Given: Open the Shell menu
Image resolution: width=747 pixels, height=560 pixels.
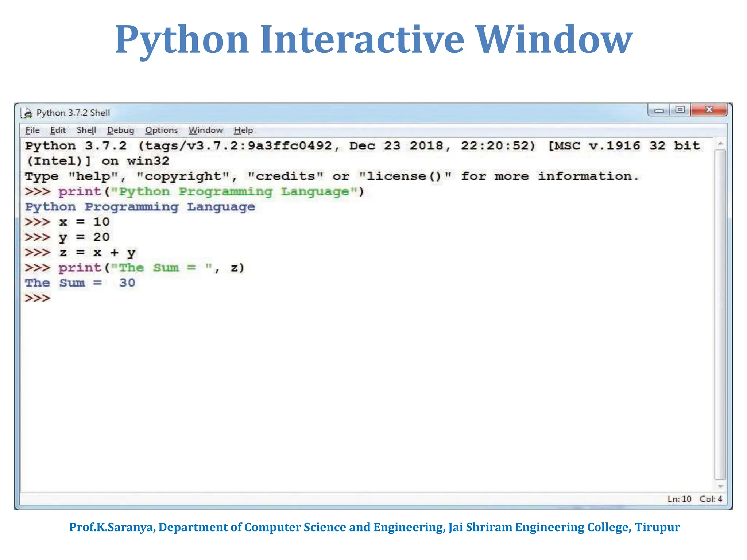Looking at the screenshot, I should (86, 130).
